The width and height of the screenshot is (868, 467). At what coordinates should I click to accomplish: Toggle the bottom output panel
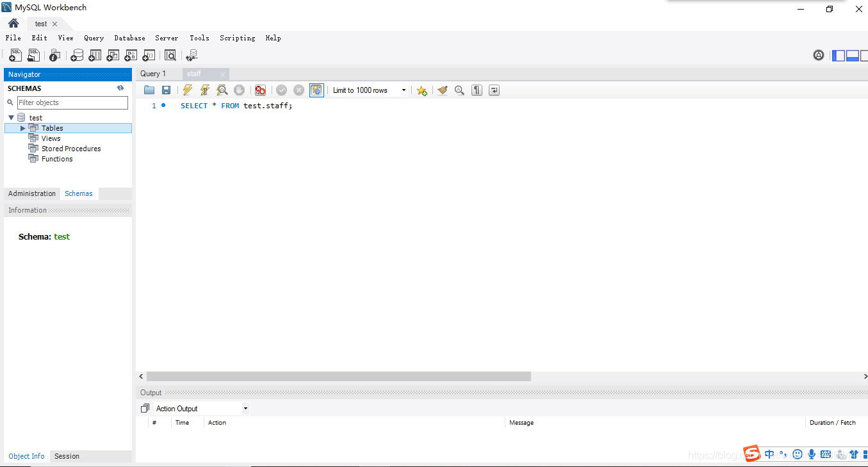853,56
